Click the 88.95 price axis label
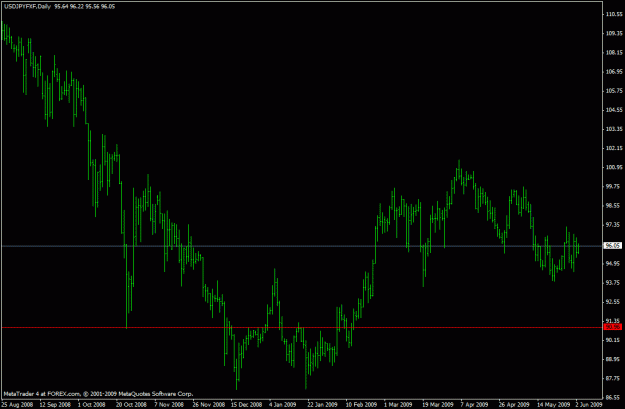Viewport: 625px width, 409px height. tap(613, 359)
